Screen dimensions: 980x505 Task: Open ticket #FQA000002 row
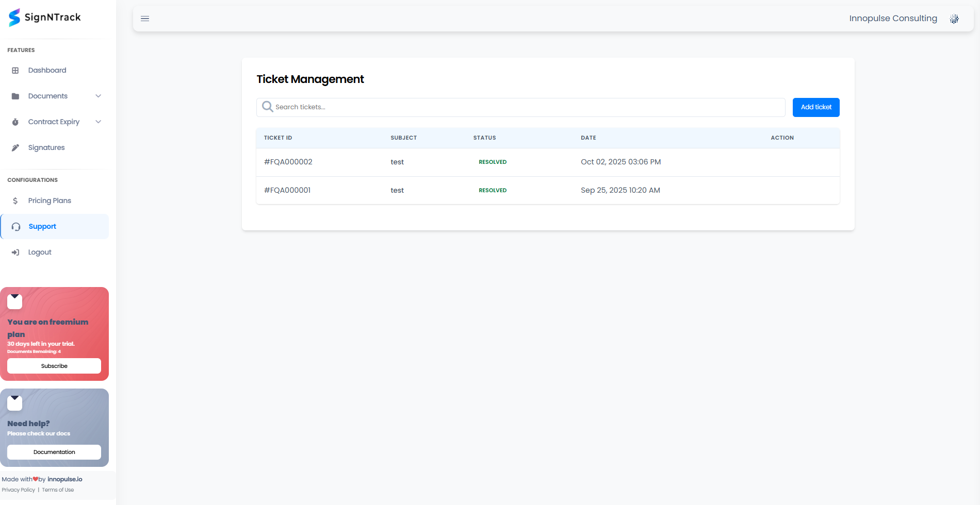(x=288, y=162)
